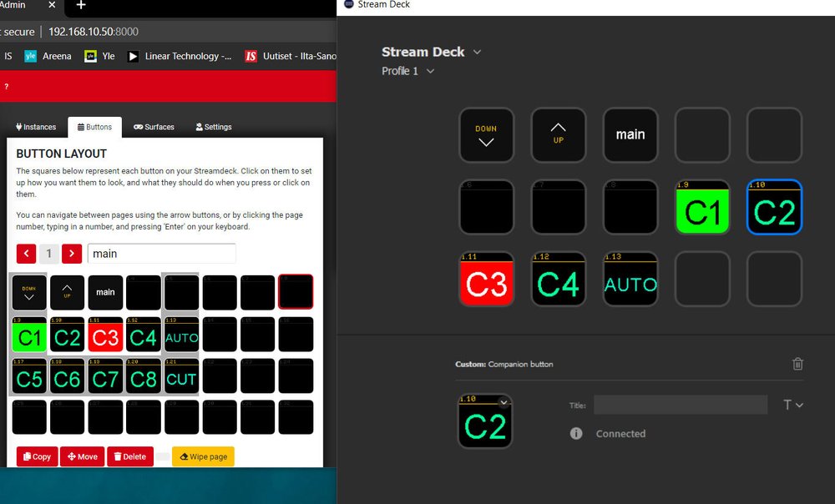Viewport: 835px width, 504px height.
Task: Select the C2 key in Stream Deck grid
Action: pos(774,207)
